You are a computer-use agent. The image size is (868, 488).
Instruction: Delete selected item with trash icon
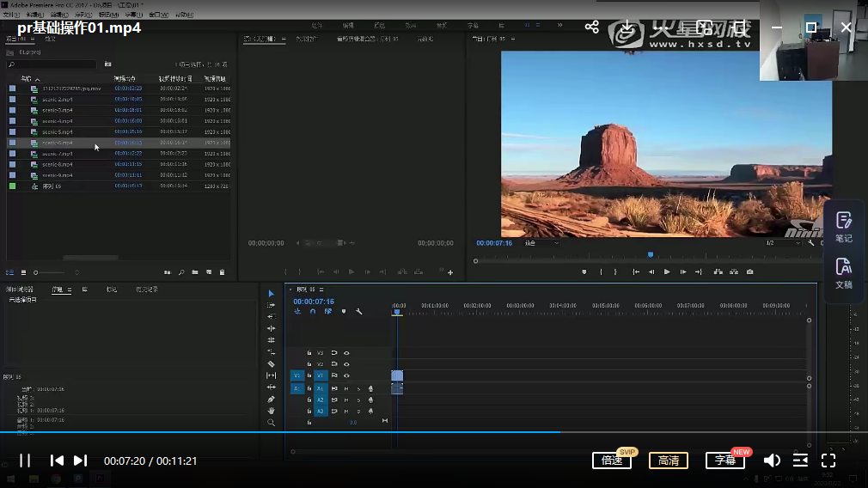222,272
